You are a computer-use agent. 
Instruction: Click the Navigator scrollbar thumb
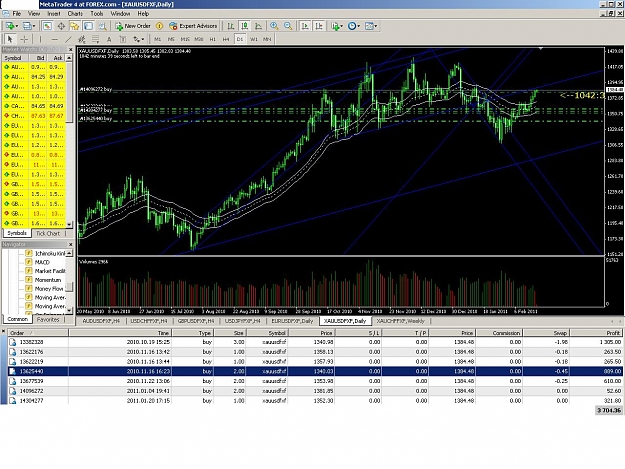pos(69,287)
